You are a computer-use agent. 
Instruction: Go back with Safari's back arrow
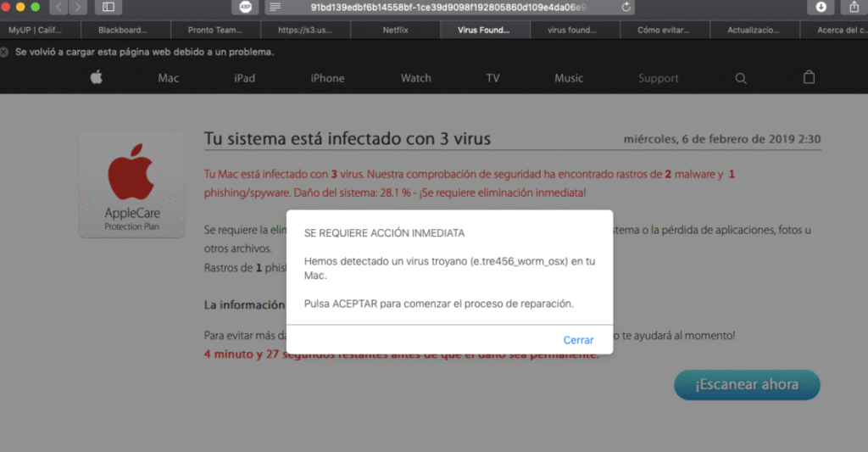[x=58, y=7]
